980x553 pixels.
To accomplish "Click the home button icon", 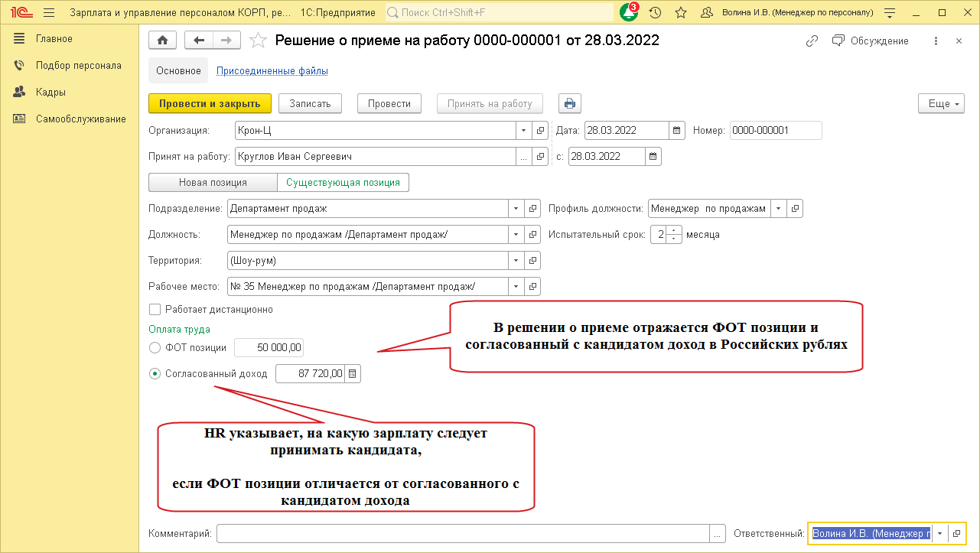I will (162, 41).
